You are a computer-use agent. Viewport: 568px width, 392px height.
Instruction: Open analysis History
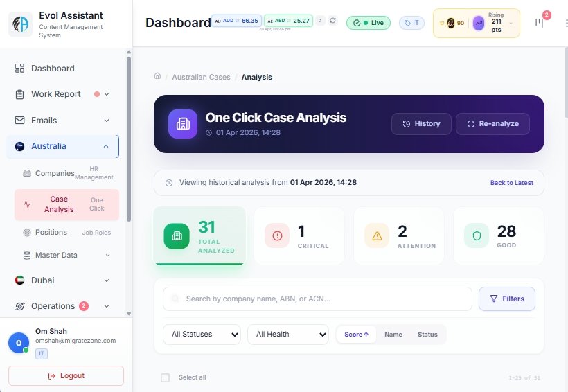(x=421, y=124)
